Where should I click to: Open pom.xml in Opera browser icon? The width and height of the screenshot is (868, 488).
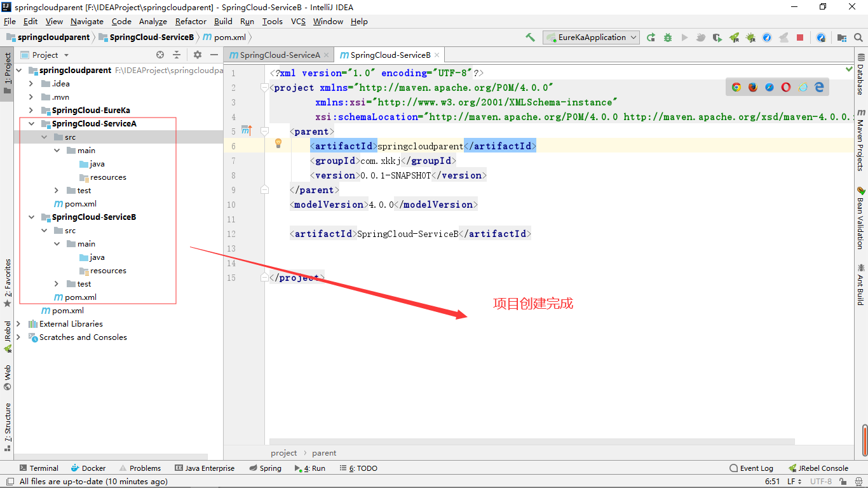point(786,87)
